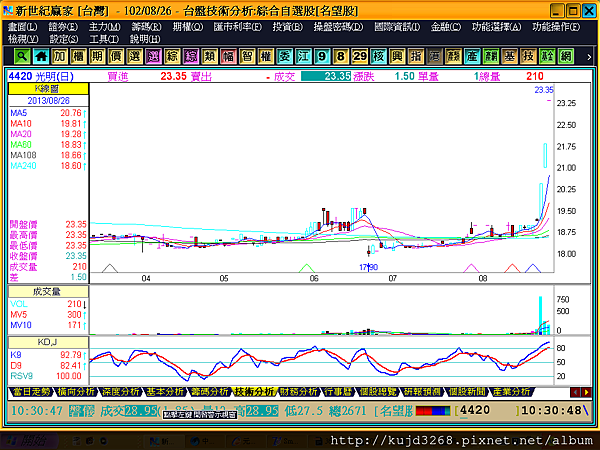This screenshot has height=450, width=600.
Task: Click the cyan 江 toolbar icon
Action: click(303, 57)
